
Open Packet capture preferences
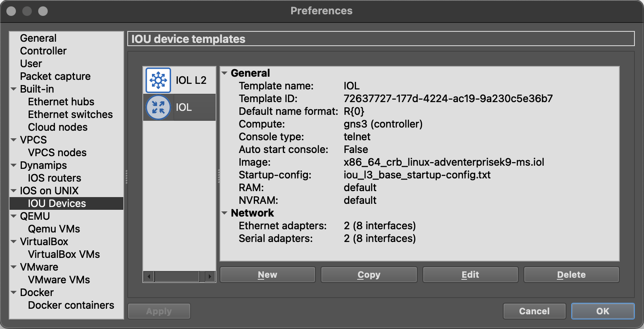[55, 76]
